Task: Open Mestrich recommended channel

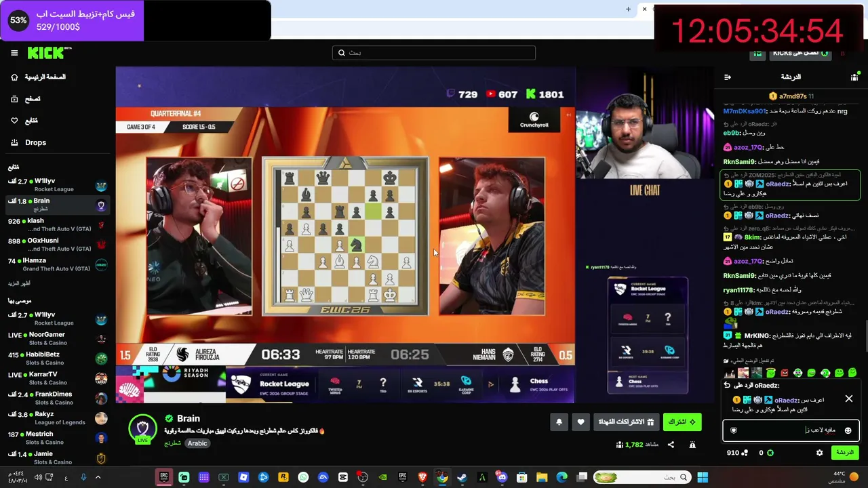Action: click(57, 438)
